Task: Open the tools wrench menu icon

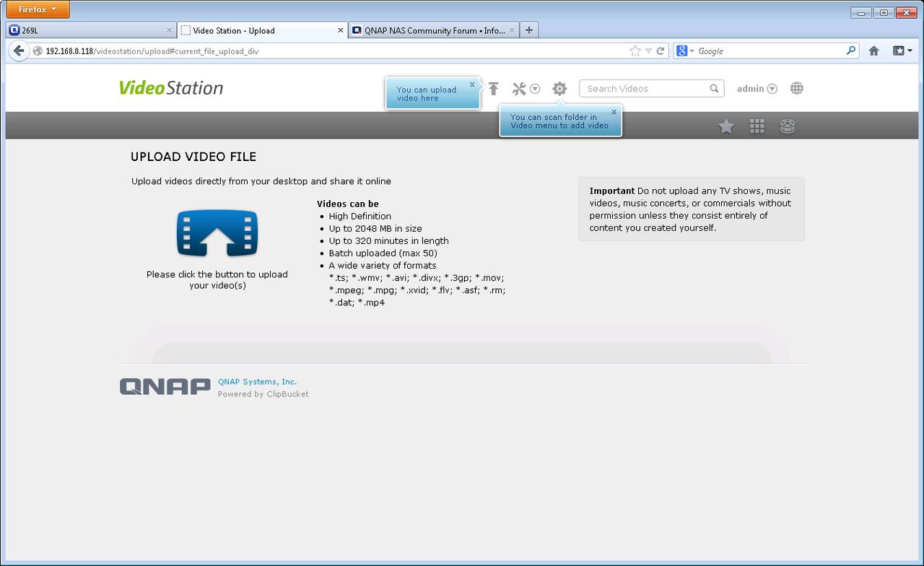Action: (x=519, y=89)
